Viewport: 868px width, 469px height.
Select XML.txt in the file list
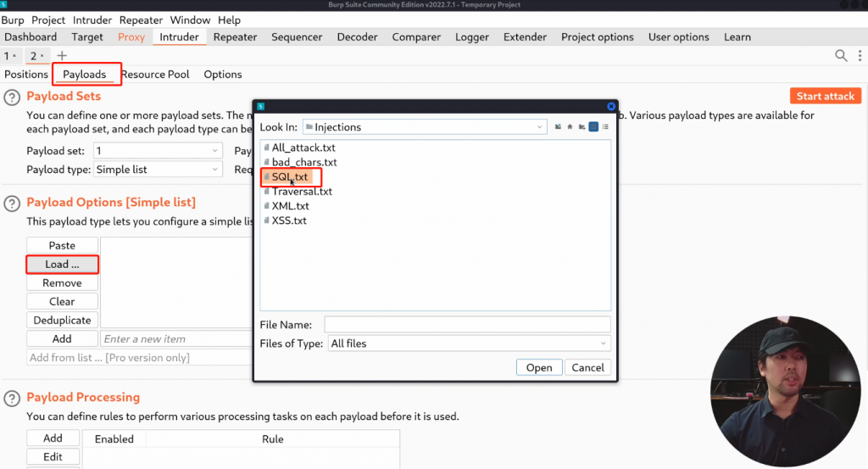[x=290, y=206]
